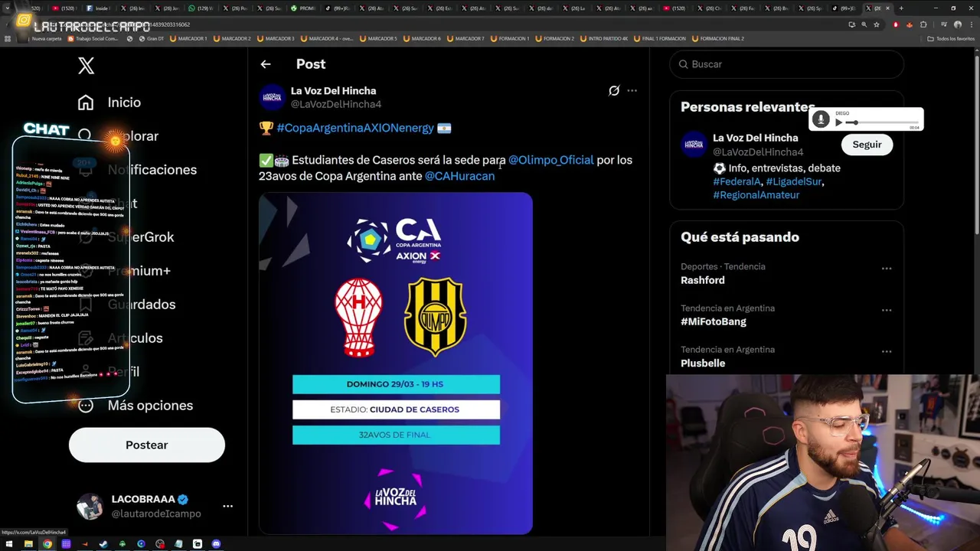980x551 pixels.
Task: Open #LigadelSur hashtag in bio
Action: tap(794, 181)
